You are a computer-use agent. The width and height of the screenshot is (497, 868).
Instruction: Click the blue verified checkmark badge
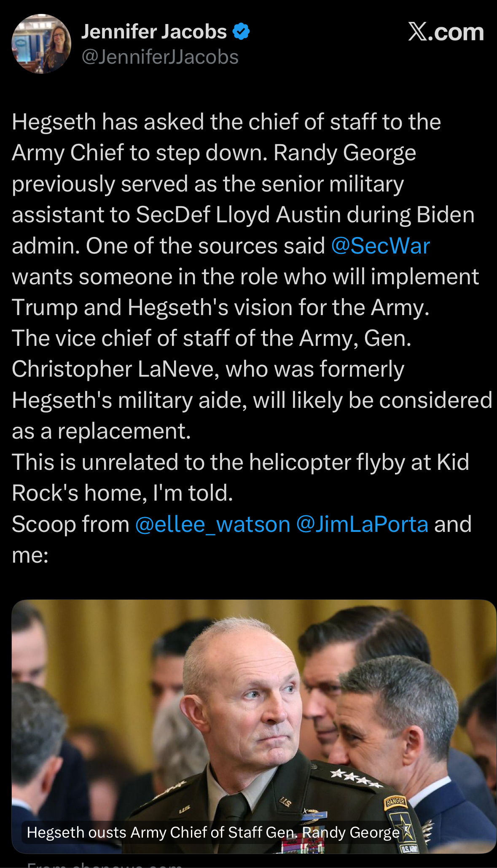241,32
